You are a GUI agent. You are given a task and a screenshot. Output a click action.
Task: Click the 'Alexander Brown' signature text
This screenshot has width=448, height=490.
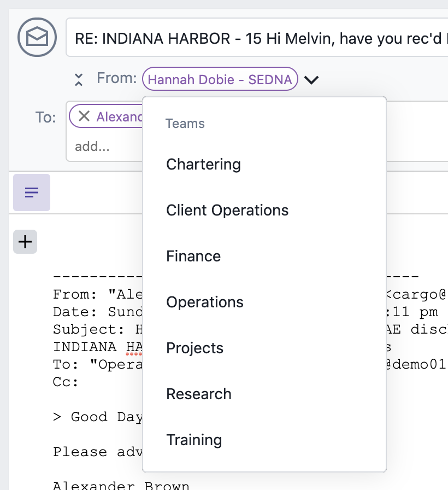point(121,485)
